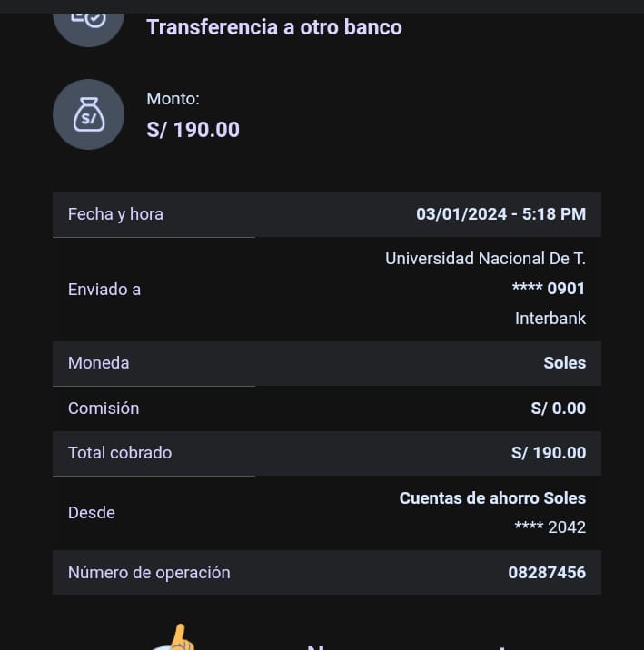
Task: Tap the money bag S/ icon
Action: pyautogui.click(x=88, y=114)
